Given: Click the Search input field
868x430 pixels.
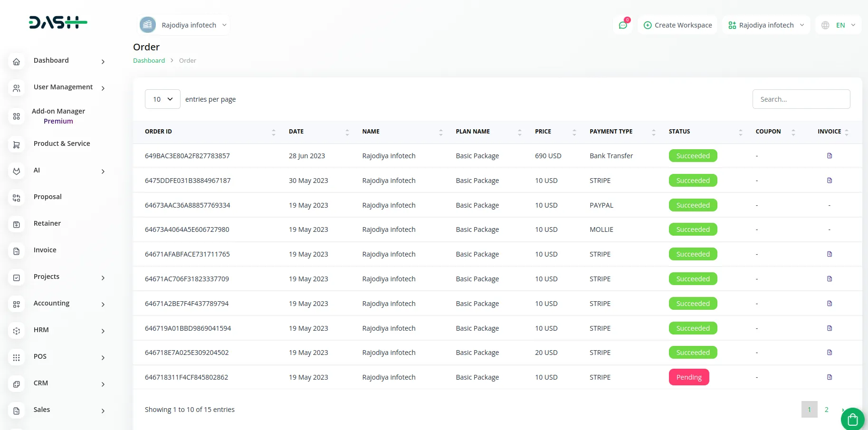Looking at the screenshot, I should click(x=801, y=99).
